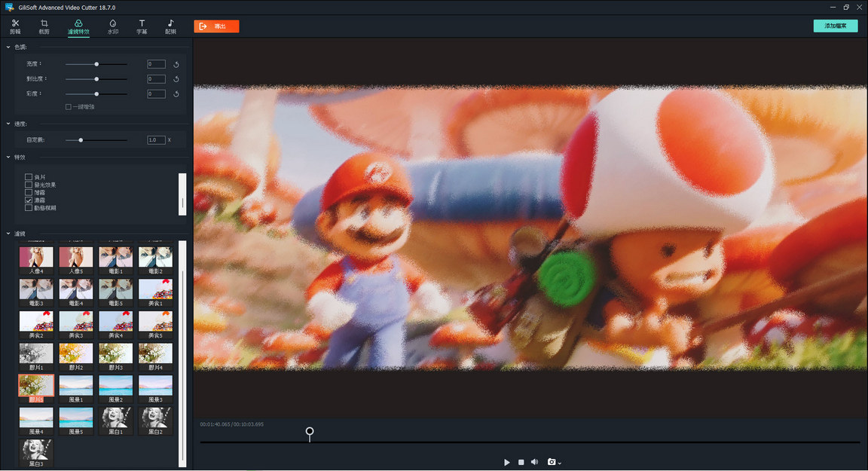
Task: Reset the 亮度 brightness value
Action: [176, 64]
